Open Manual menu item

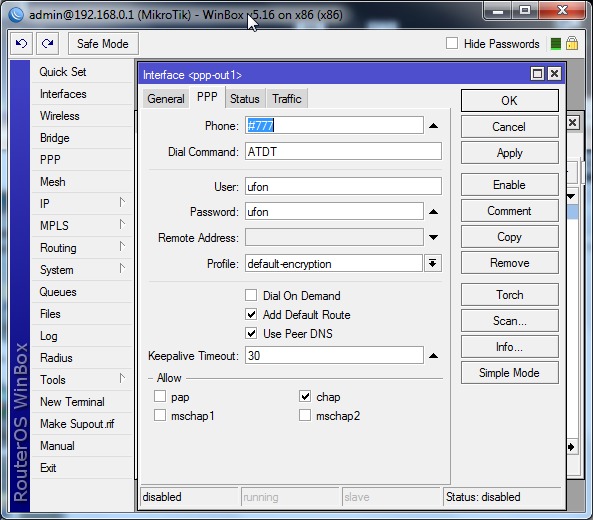(81, 445)
